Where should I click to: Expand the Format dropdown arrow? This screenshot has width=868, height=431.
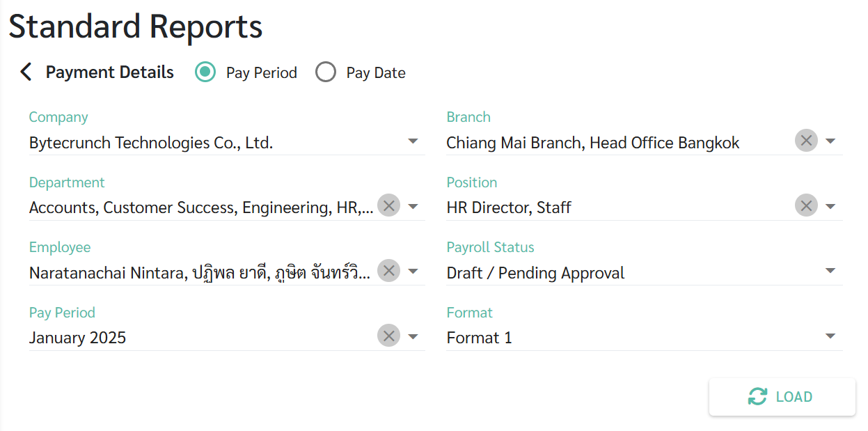click(830, 336)
